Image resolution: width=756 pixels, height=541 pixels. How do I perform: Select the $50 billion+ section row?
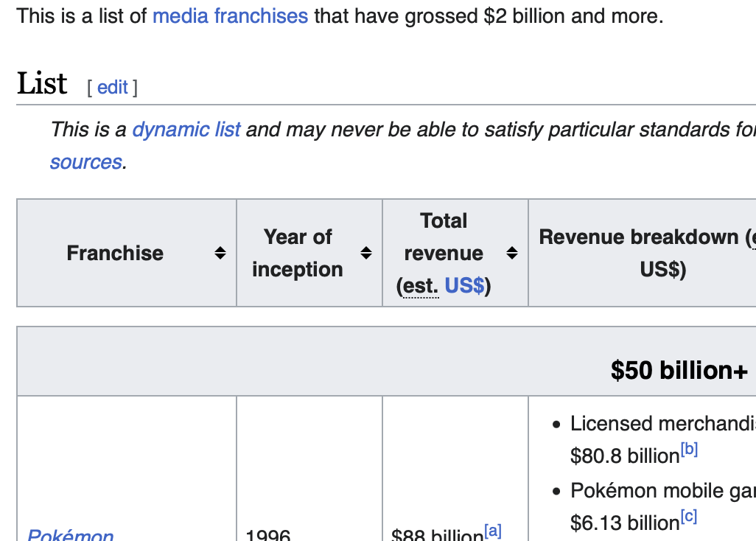tap(678, 370)
